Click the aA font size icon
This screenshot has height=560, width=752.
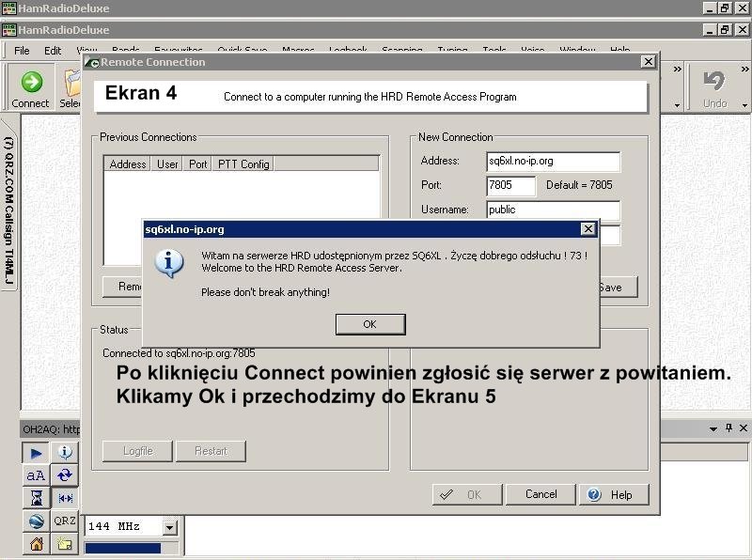point(36,475)
